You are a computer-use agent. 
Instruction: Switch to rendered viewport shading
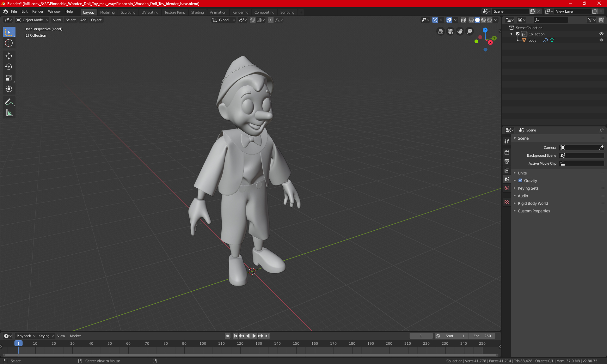(489, 20)
